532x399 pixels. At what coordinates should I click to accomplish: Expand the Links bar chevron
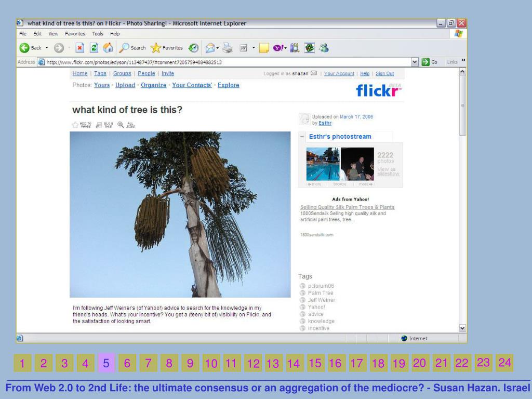click(463, 60)
